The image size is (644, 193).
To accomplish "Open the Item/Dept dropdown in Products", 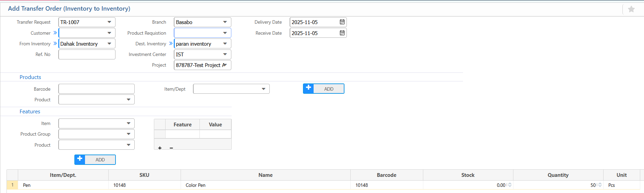I will (x=263, y=89).
